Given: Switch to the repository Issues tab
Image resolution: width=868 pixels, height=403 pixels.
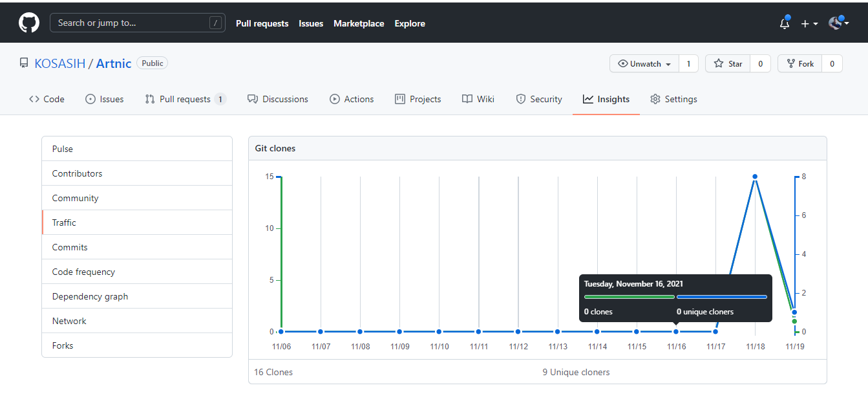Looking at the screenshot, I should click(104, 99).
